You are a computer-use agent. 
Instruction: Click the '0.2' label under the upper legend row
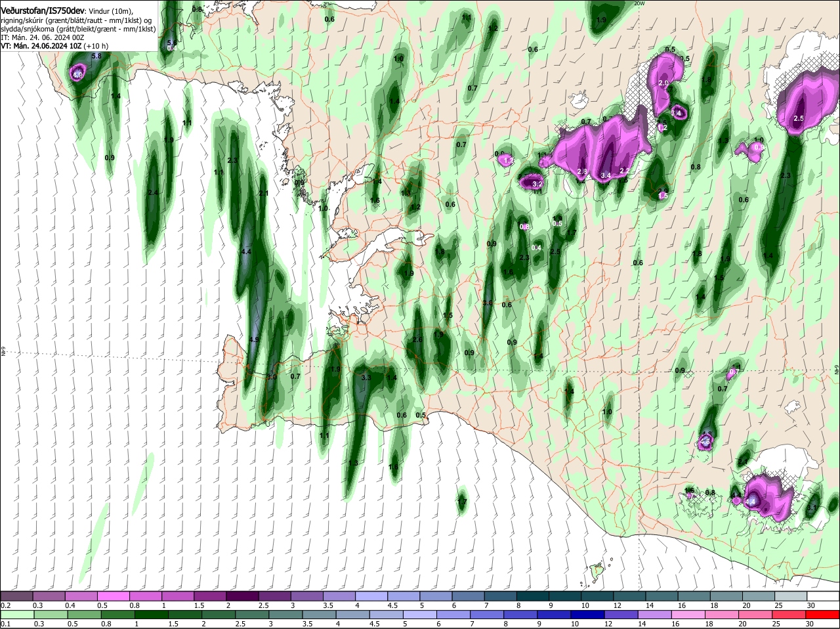click(x=5, y=605)
